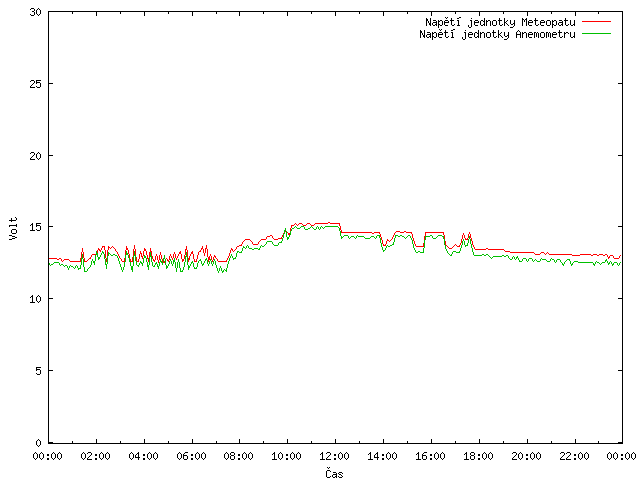The height and width of the screenshot is (480, 640).
Task: Click the 06:00 time label
Action: [x=191, y=456]
